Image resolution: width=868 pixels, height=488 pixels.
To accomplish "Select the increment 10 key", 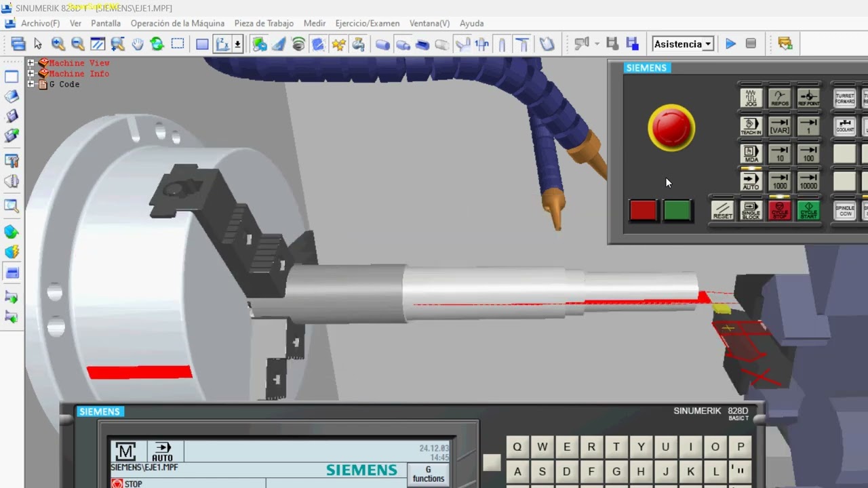I will [780, 154].
